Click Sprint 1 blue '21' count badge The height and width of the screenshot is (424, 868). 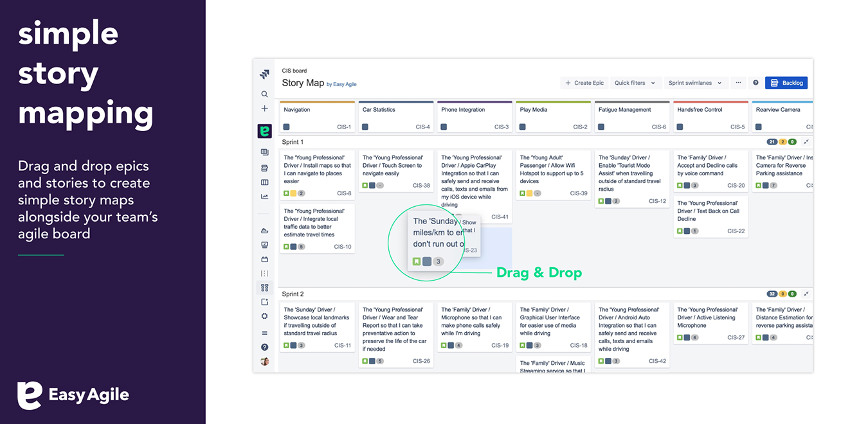coord(772,142)
